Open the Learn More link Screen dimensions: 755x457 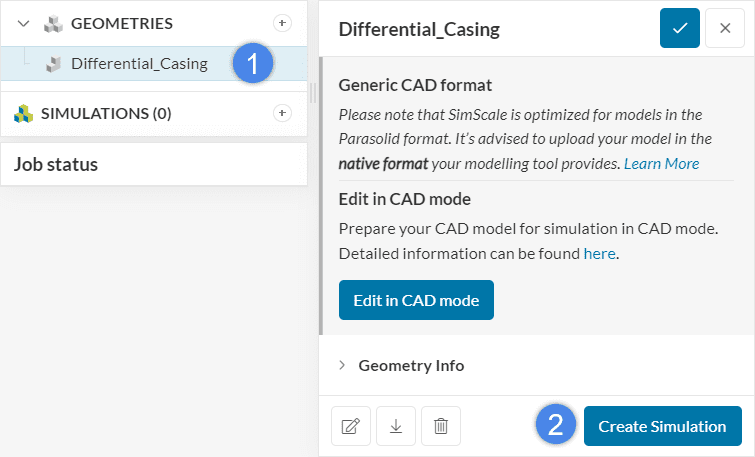coord(661,163)
